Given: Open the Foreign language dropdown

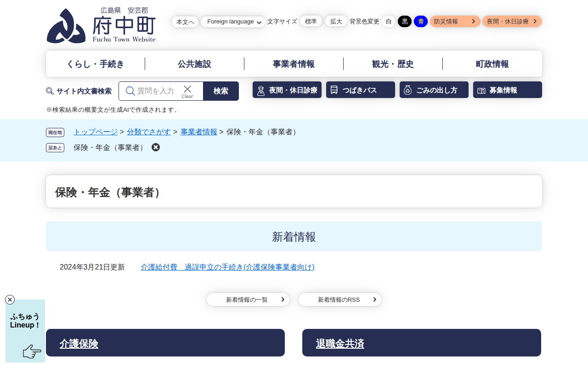Looking at the screenshot, I should point(233,22).
